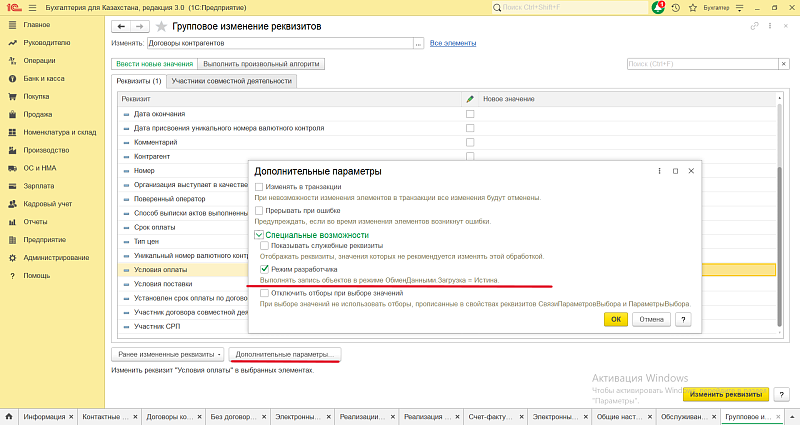Open dialog help question button

[683, 319]
